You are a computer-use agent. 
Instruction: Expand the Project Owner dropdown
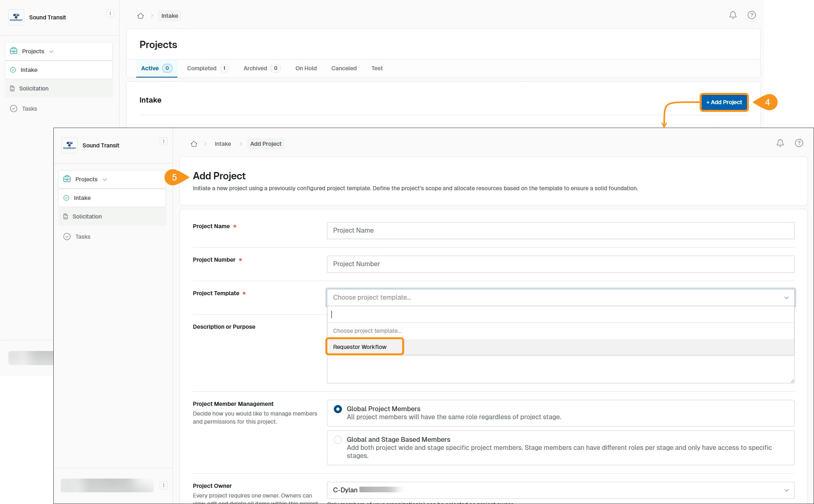(x=560, y=490)
